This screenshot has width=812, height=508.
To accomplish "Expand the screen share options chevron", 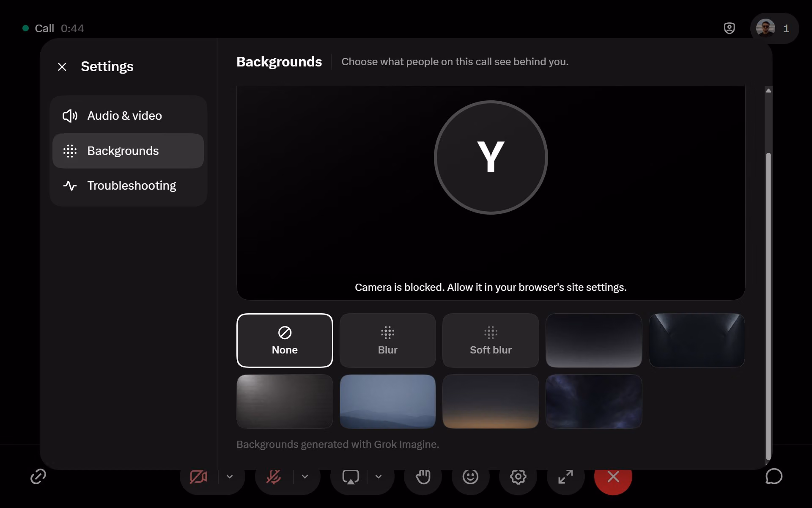I will (379, 477).
